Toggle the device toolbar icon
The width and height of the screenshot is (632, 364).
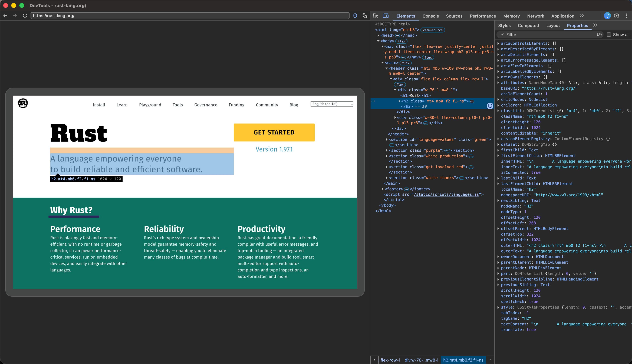pyautogui.click(x=386, y=16)
